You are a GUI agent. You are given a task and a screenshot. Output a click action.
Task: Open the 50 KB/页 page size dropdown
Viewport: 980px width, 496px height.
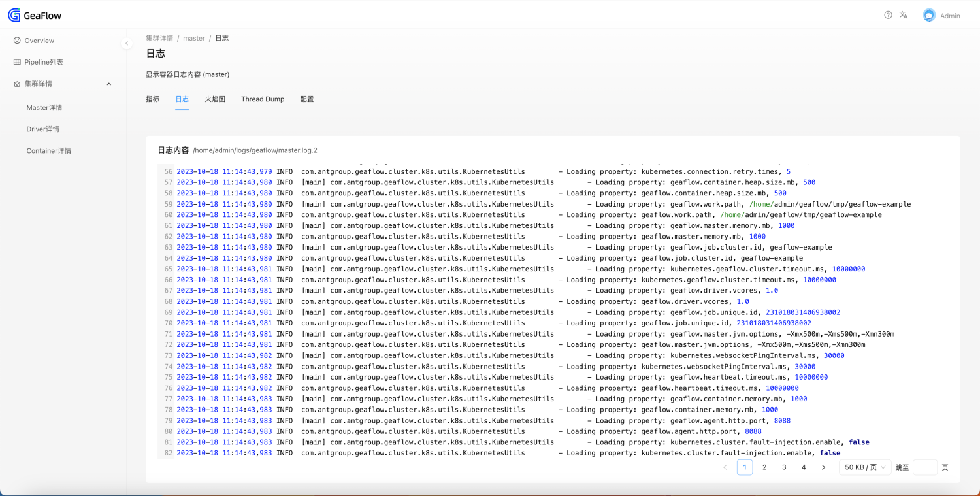tap(864, 467)
